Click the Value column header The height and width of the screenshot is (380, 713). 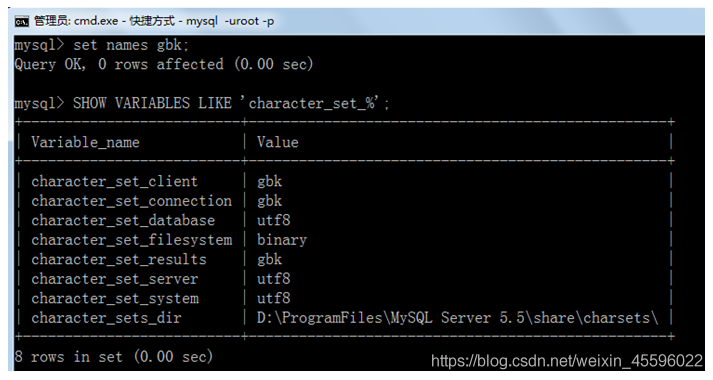(278, 142)
